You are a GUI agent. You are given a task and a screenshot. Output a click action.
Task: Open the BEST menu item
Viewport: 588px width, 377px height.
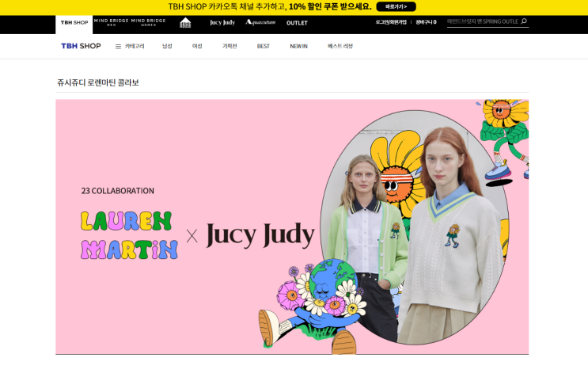[264, 46]
